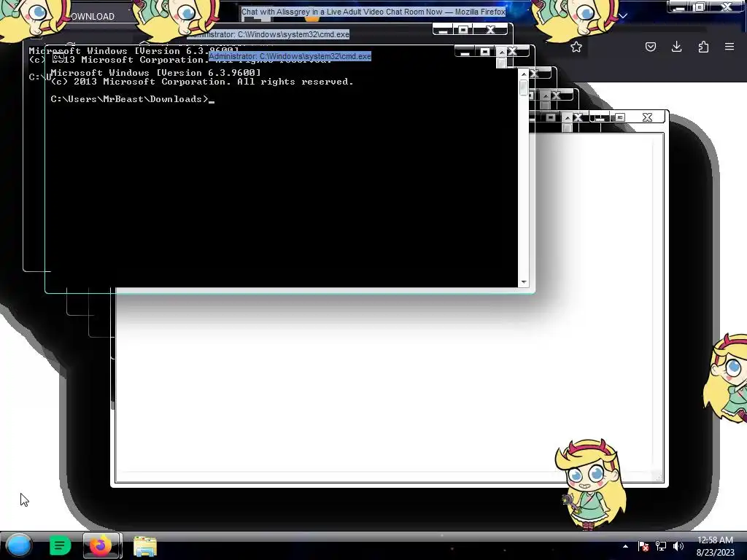This screenshot has width=747, height=560.
Task: Click the front cmd window scrollbar thumb
Action: pos(524,88)
